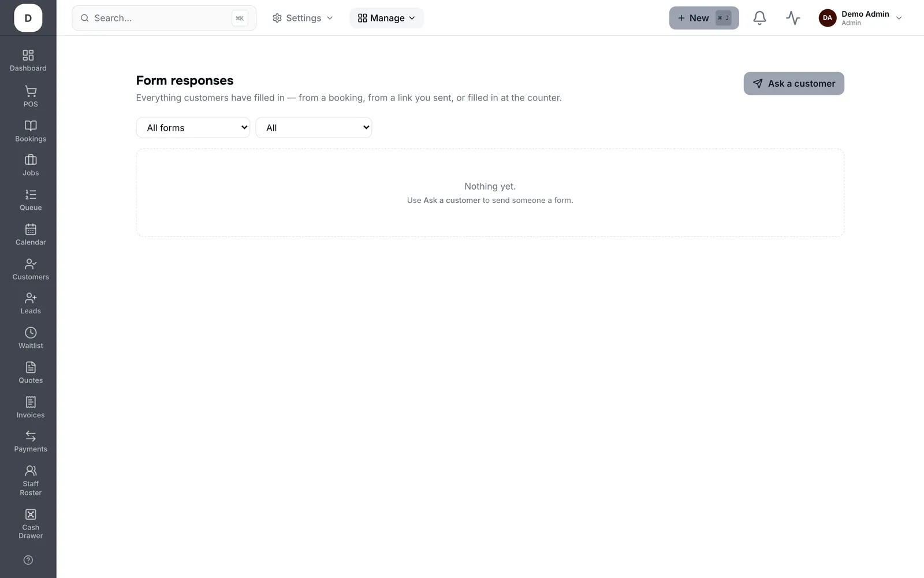Open Customers in the sidebar

tap(31, 269)
